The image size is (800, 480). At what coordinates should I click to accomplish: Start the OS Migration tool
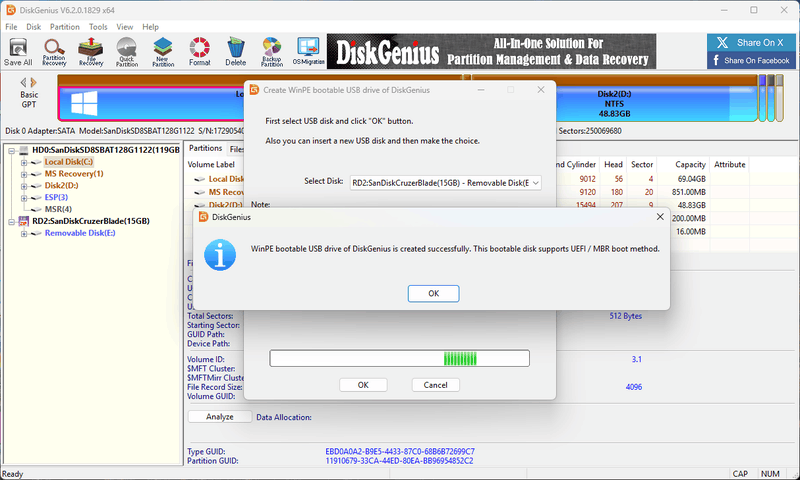click(x=309, y=52)
